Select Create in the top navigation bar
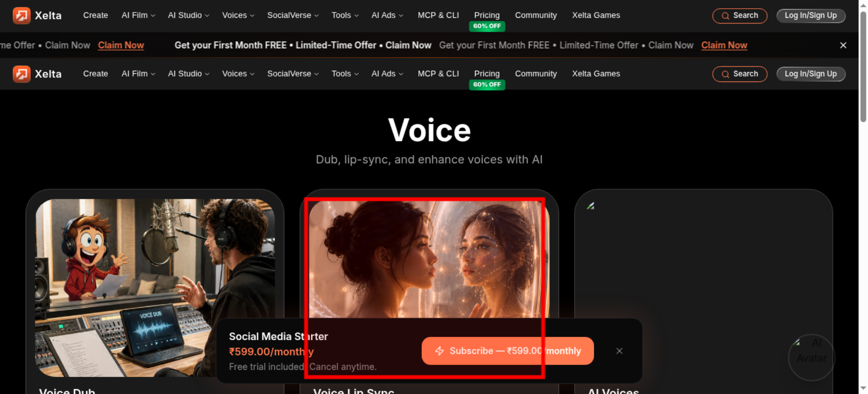Viewport: 868px width, 394px height. click(x=95, y=15)
